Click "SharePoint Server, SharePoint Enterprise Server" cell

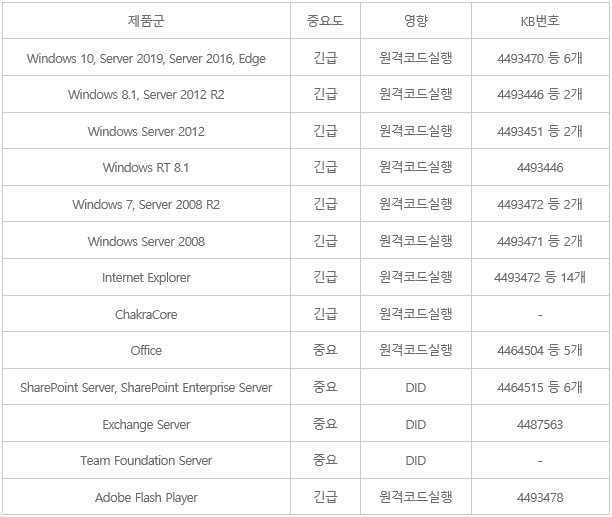[146, 387]
